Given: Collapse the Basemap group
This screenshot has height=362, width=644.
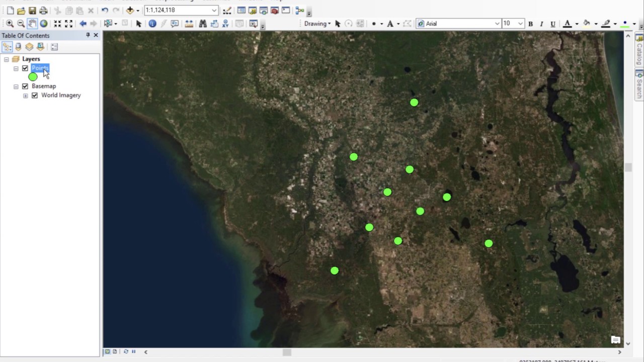Looking at the screenshot, I should [x=16, y=86].
